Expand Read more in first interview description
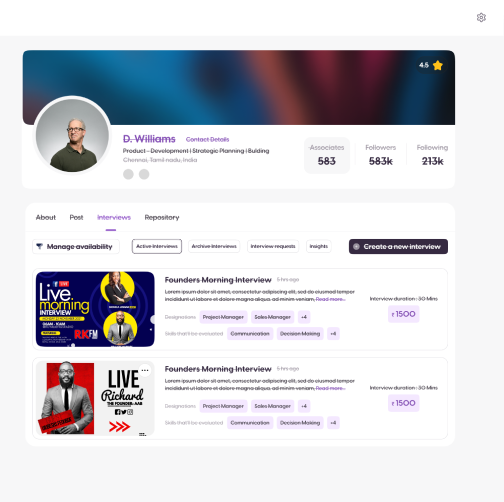 pyautogui.click(x=330, y=299)
